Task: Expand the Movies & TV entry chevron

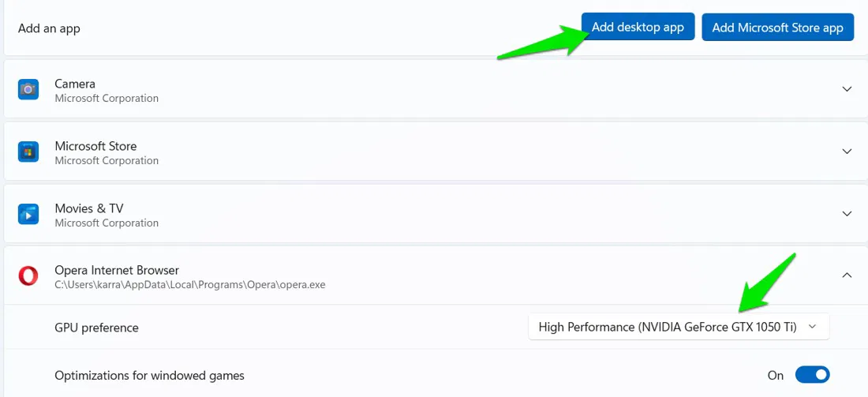Action: point(847,214)
